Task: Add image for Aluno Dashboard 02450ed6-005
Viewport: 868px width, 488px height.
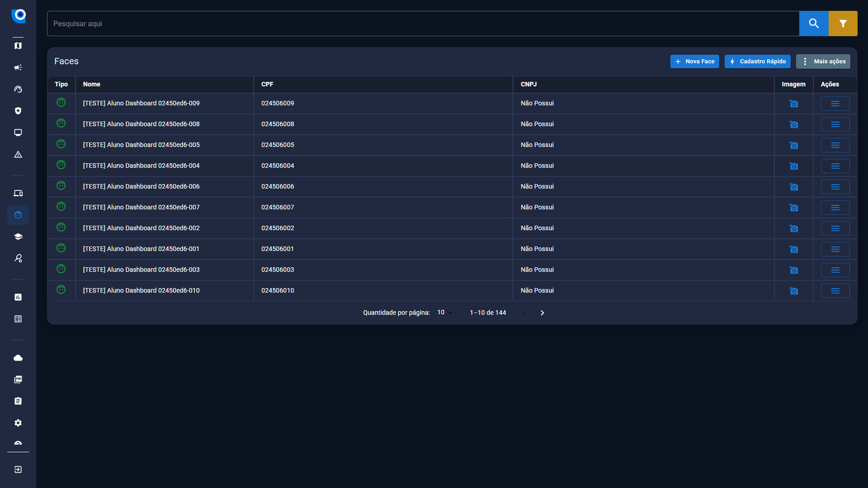Action: point(793,145)
